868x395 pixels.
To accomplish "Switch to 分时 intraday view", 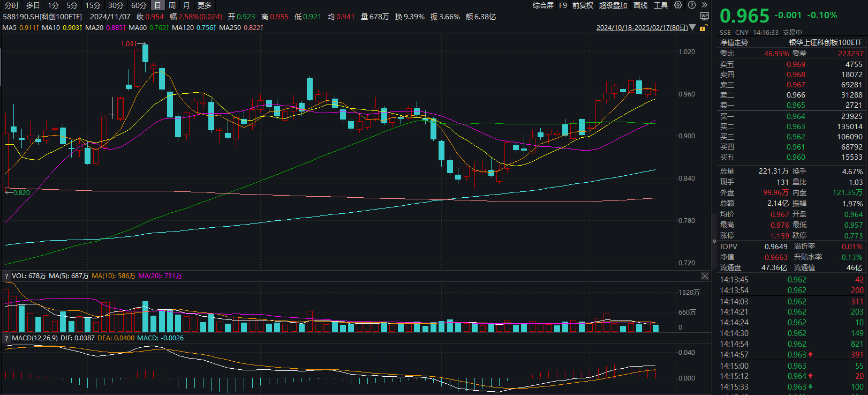I will pyautogui.click(x=12, y=5).
